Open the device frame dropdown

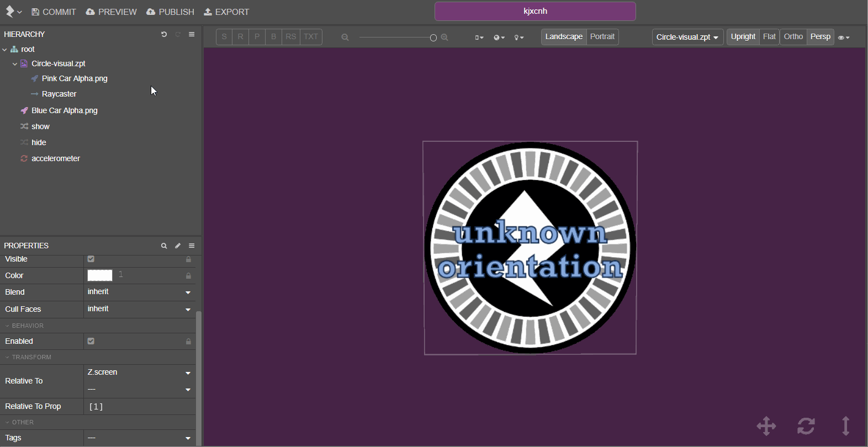(479, 38)
